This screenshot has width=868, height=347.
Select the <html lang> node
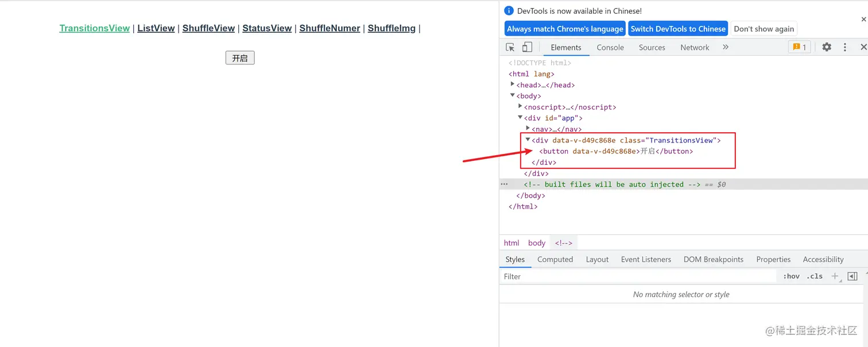click(x=532, y=74)
